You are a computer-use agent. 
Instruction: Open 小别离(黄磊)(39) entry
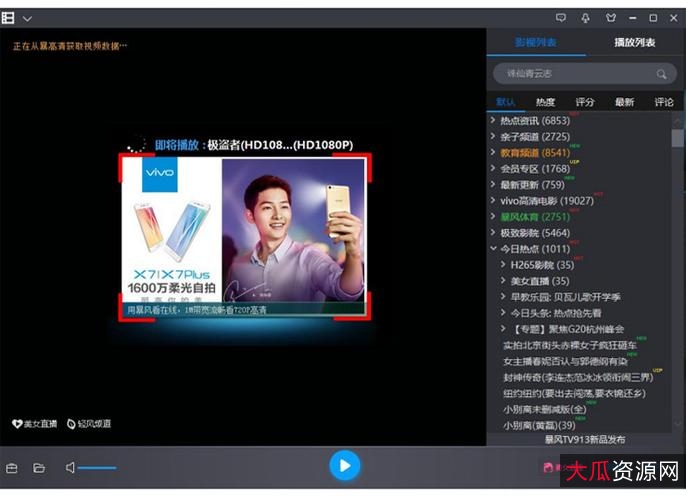click(x=539, y=425)
